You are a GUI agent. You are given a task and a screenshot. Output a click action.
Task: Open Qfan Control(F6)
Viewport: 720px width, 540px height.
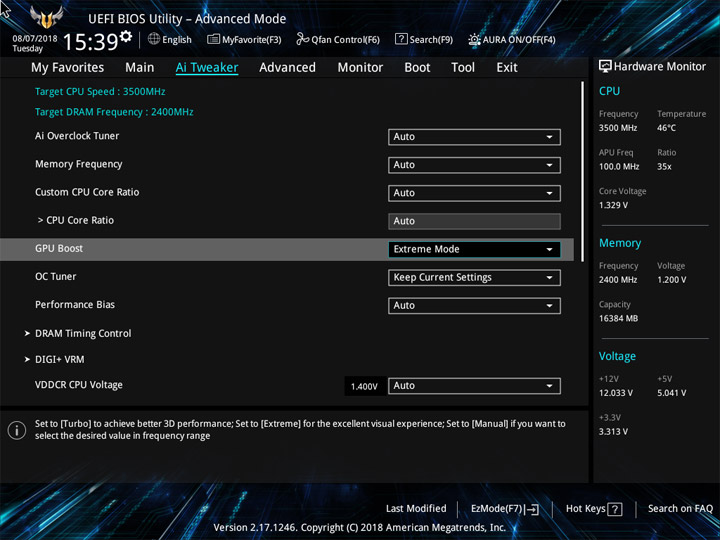(338, 39)
